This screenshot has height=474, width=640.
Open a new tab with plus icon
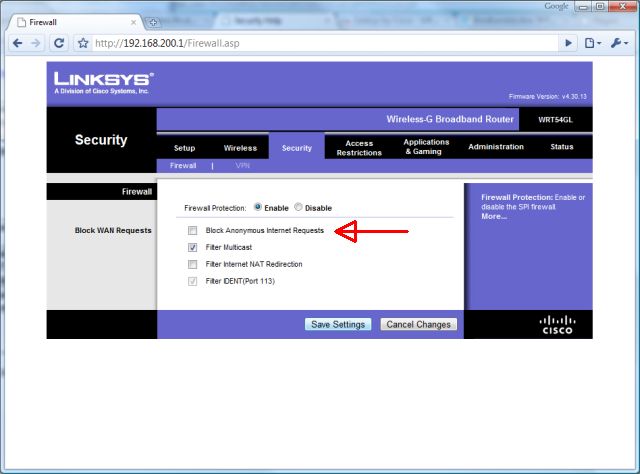point(153,22)
